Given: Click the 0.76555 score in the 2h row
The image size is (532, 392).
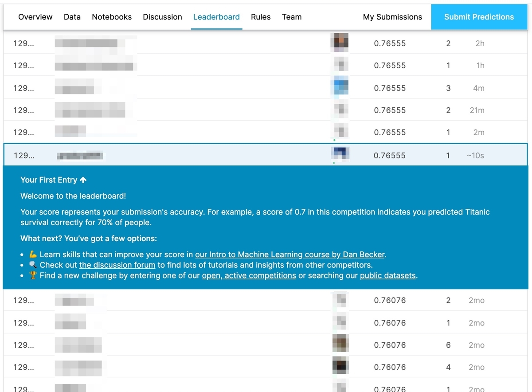Looking at the screenshot, I should point(390,43).
